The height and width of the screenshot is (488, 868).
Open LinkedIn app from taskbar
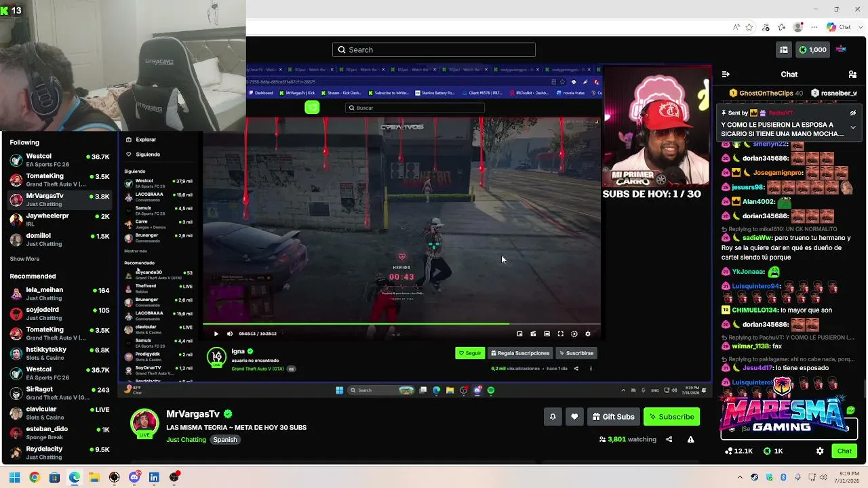click(x=154, y=477)
